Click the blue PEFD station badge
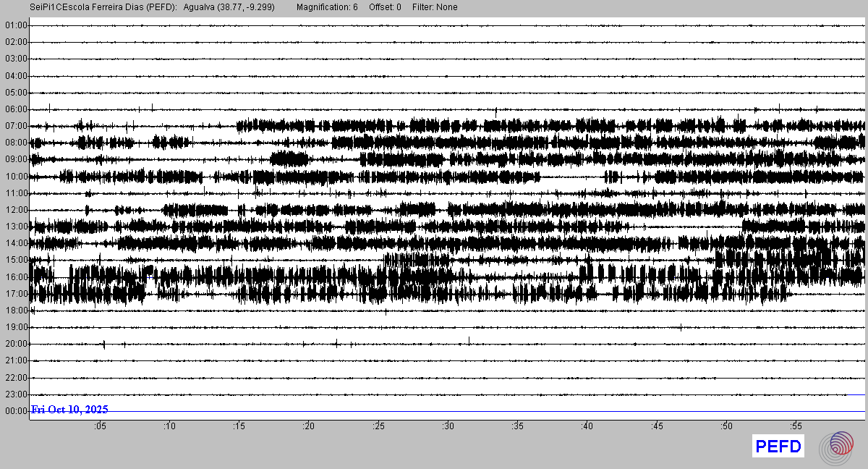 [x=778, y=447]
